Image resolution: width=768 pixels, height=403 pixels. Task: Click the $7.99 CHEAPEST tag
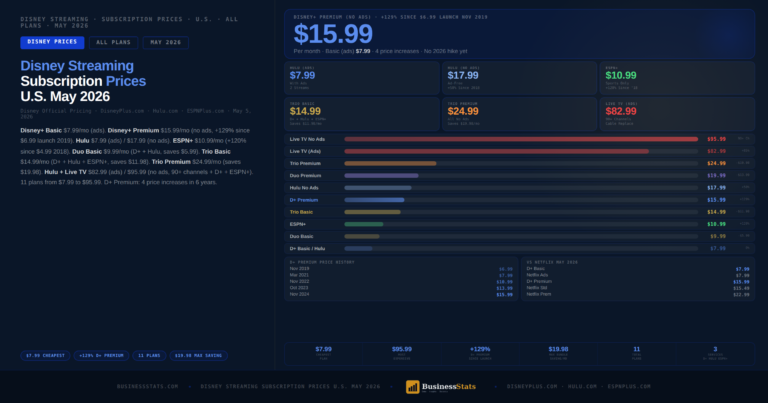point(45,356)
